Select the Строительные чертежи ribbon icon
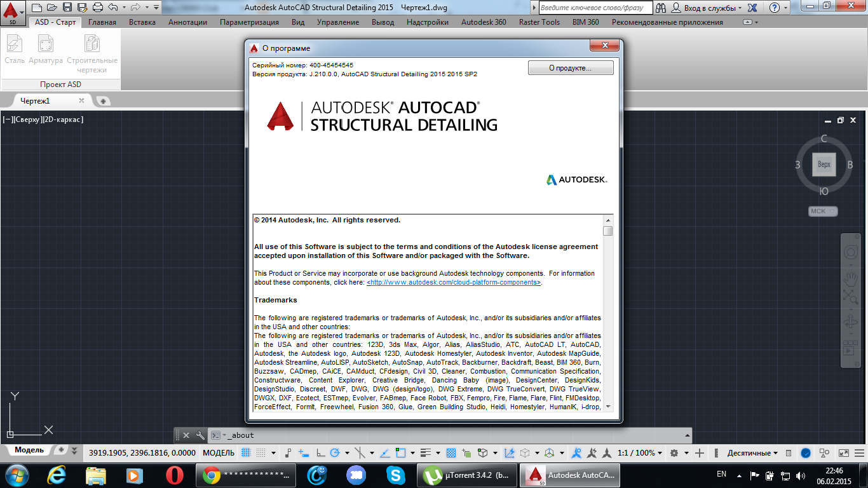Viewport: 868px width, 488px height. click(x=92, y=54)
